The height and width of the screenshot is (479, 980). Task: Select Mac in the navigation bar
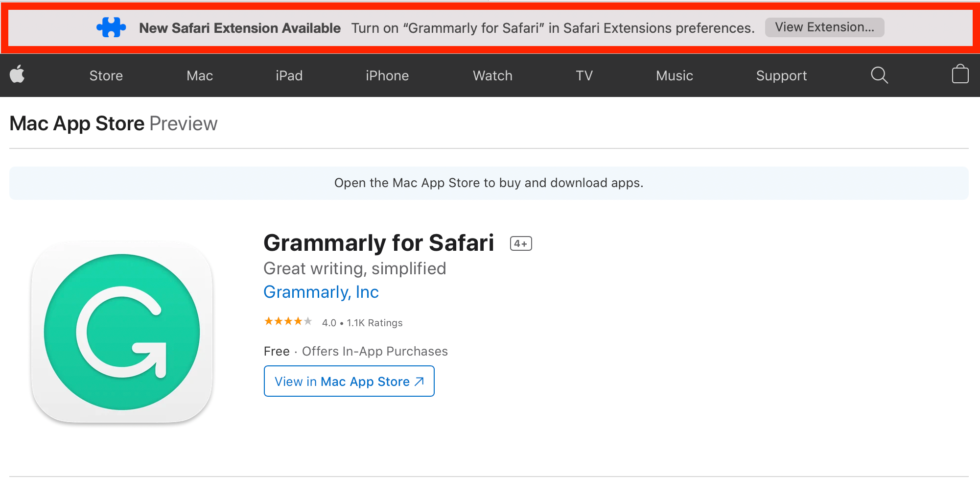200,75
